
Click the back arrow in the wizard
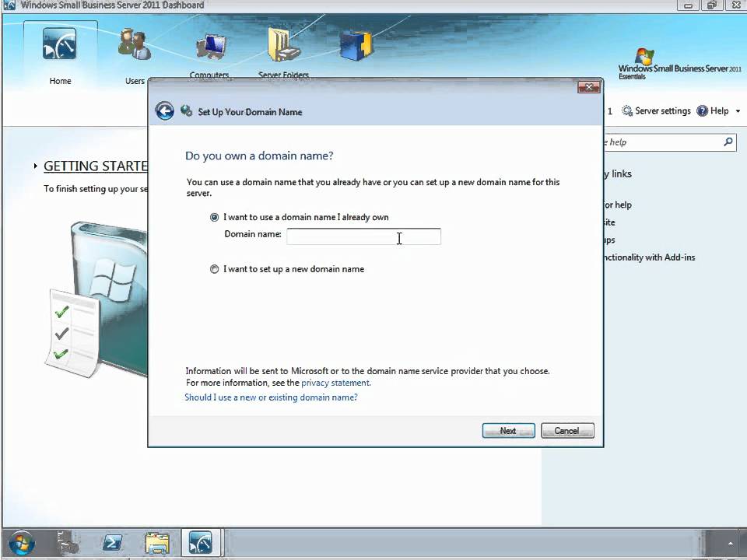(x=165, y=111)
